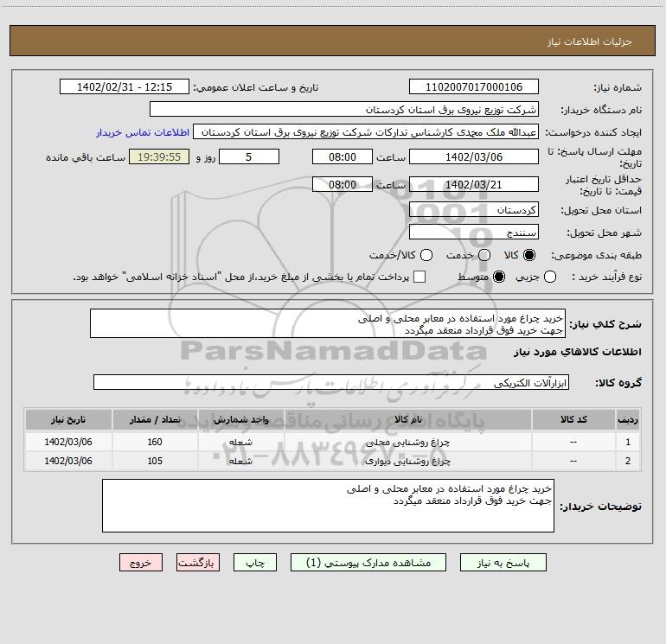Viewport: 666px width, 644px height.
Task: Select the خدمت radio button
Action: pos(484,255)
